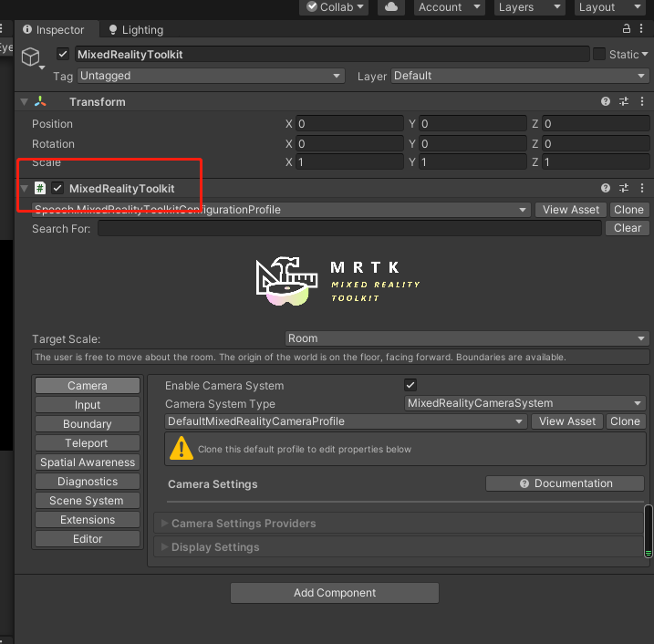Open the Layers dropdown

529,7
